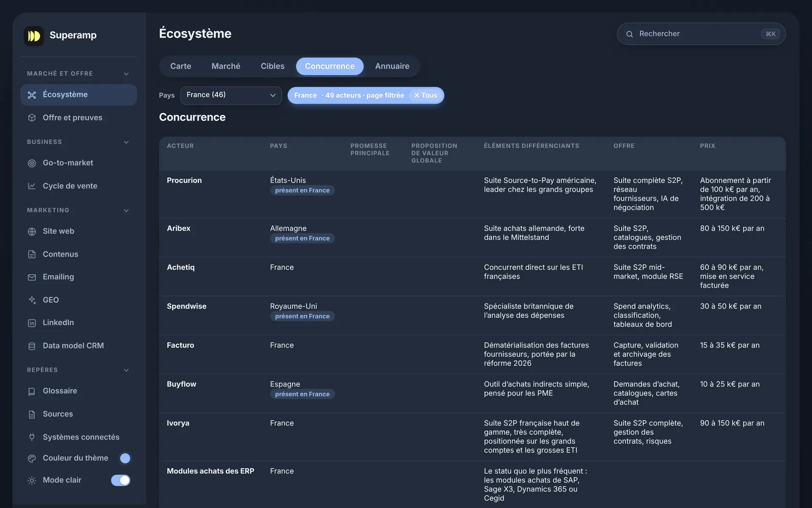Click the Éléments différenciants column header
The image size is (812, 508).
[x=532, y=146]
